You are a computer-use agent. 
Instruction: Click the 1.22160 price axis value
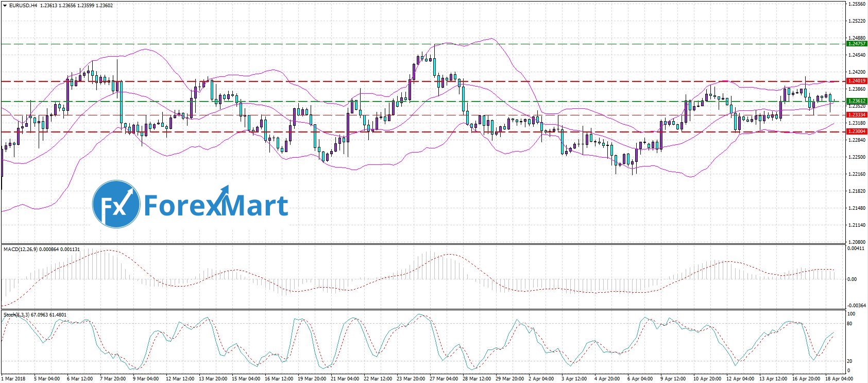coord(856,174)
